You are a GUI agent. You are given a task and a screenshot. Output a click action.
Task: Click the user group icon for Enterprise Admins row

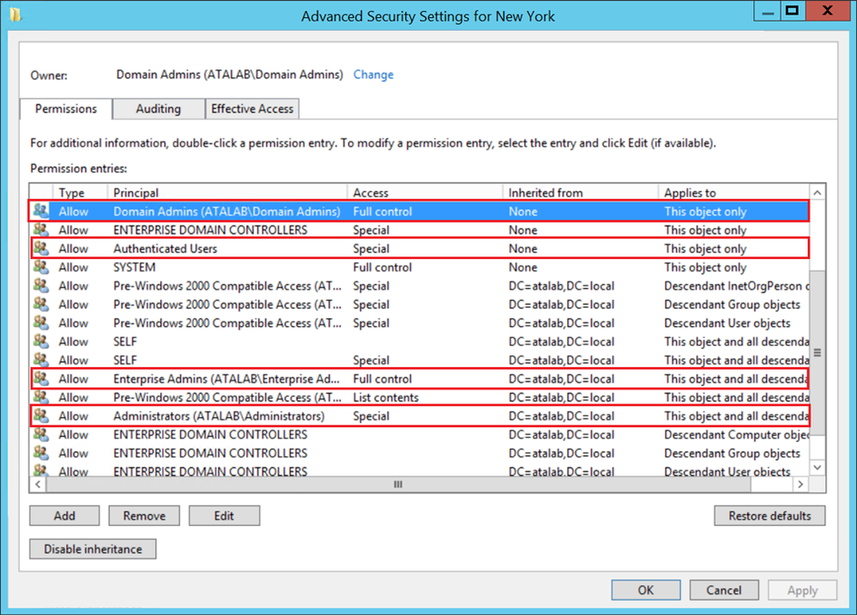click(x=40, y=378)
